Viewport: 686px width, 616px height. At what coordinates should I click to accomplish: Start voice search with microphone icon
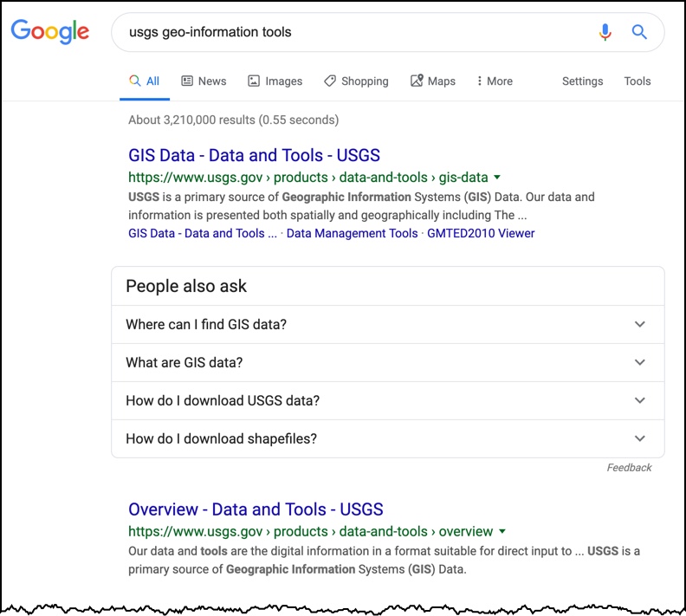(x=605, y=32)
